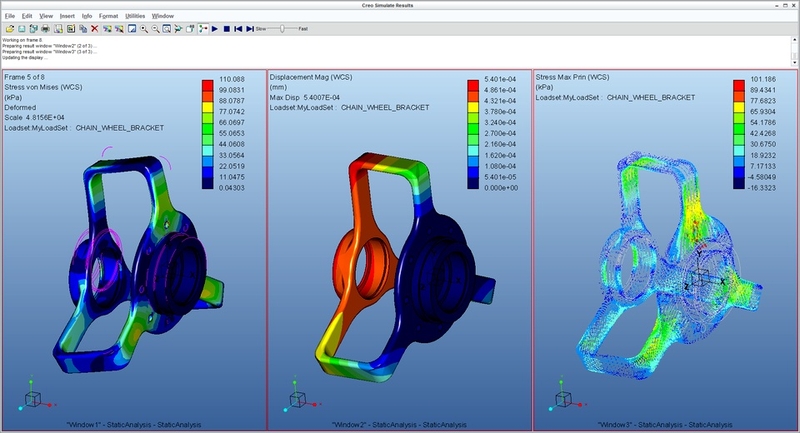Select Window1 von Mises stress result pane
This screenshot has height=433, width=800.
[x=134, y=250]
